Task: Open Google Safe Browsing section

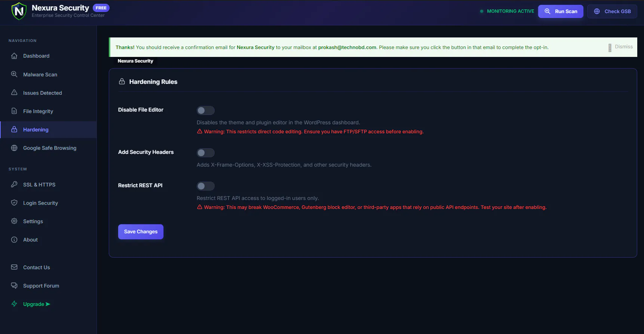Action: [x=48, y=148]
